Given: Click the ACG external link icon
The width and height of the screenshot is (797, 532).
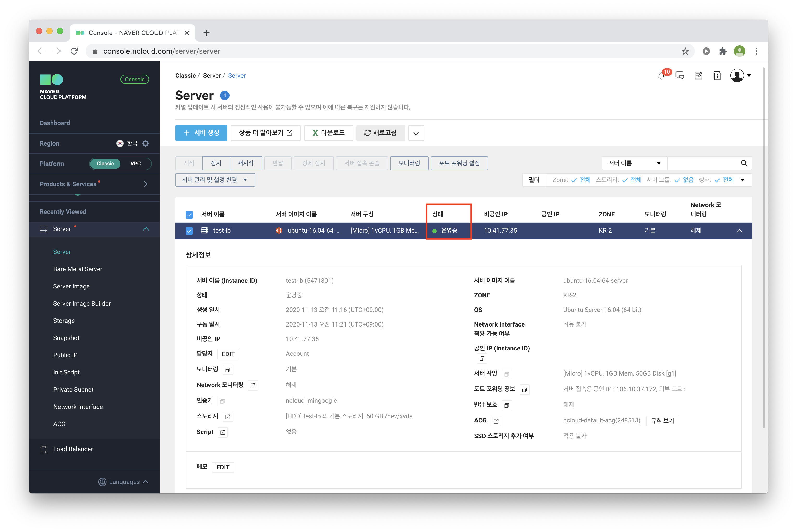Looking at the screenshot, I should tap(496, 421).
